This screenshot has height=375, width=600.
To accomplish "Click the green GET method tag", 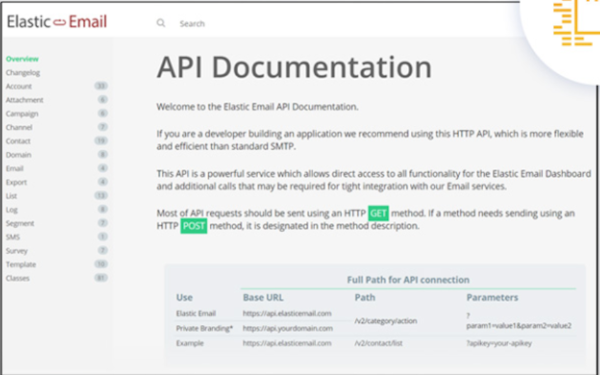I will [x=378, y=213].
